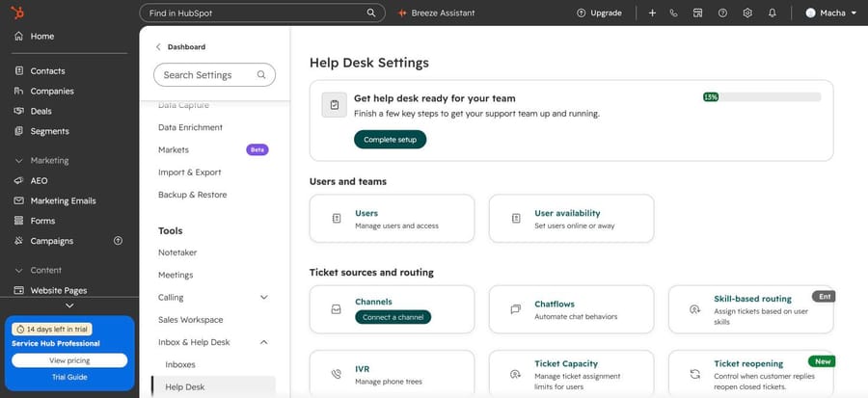
Task: Click the HubSpot sprocket logo
Action: pos(17,13)
